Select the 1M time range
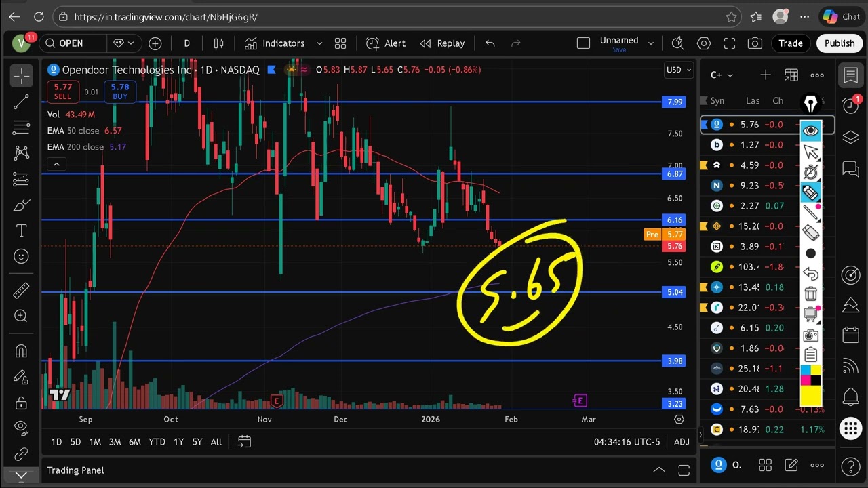 (95, 442)
